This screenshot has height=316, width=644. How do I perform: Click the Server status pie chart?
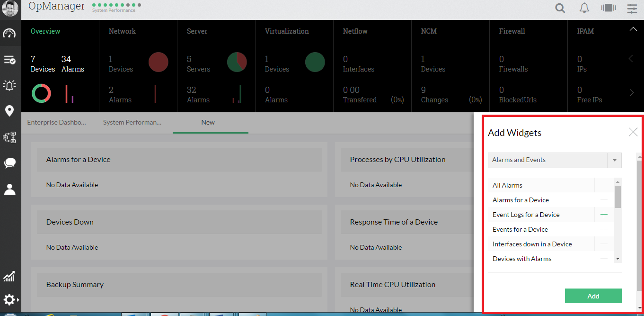click(x=237, y=62)
